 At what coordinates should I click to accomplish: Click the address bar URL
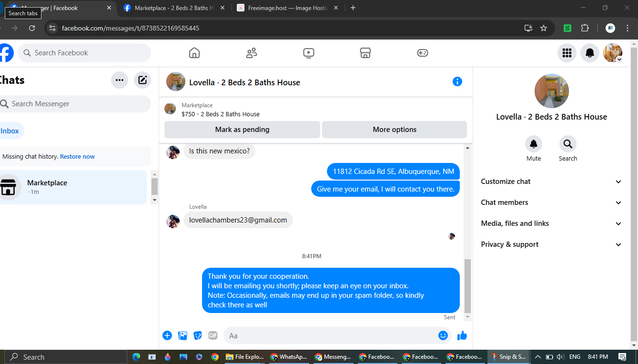point(131,28)
